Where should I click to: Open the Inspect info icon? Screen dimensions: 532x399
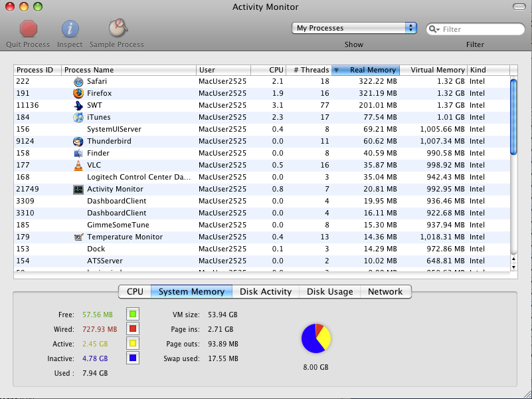pos(70,29)
